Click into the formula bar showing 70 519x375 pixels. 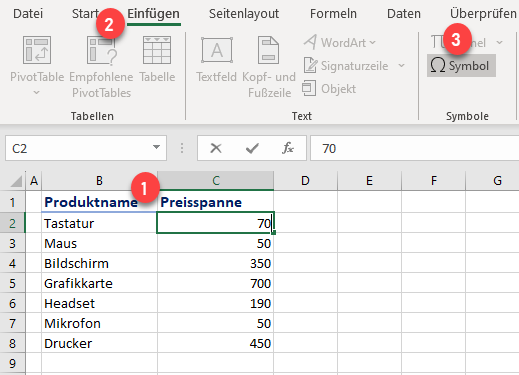[x=414, y=148]
